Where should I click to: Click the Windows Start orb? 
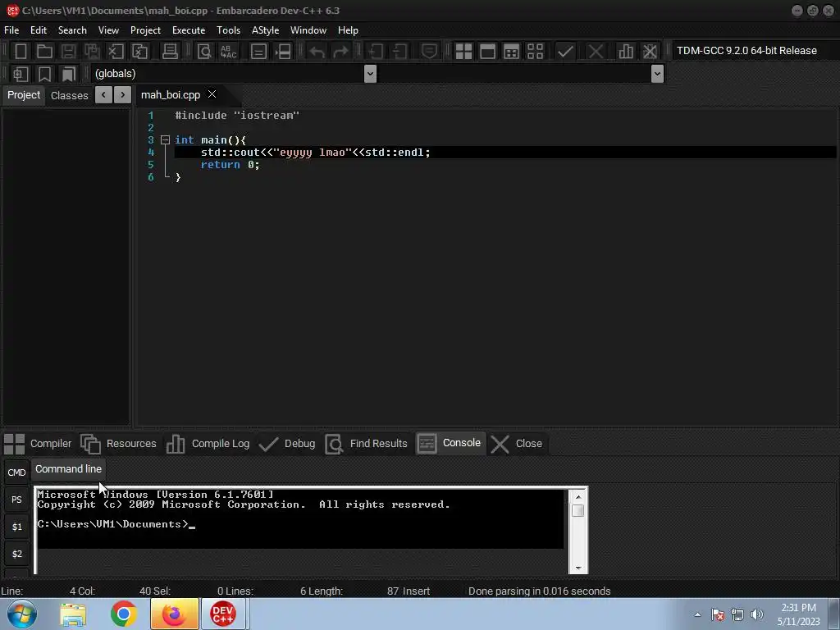coord(22,614)
